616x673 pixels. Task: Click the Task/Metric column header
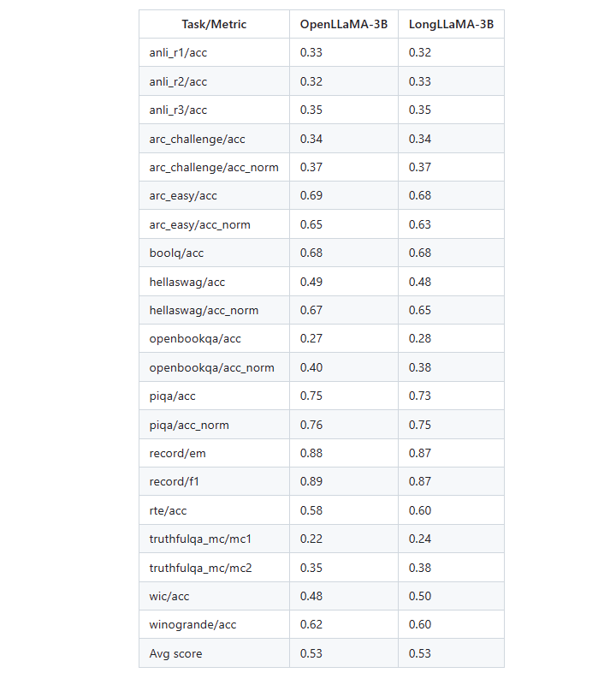click(x=214, y=24)
